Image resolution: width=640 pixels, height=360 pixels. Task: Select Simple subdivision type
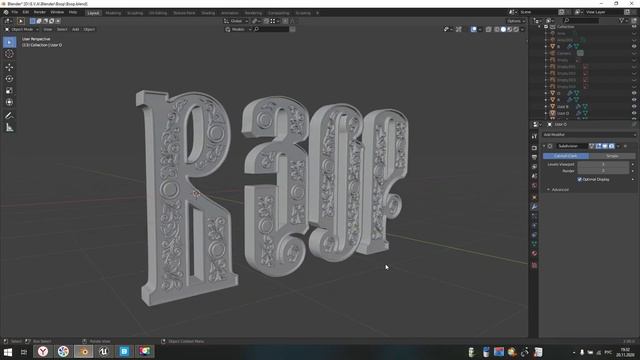coord(612,156)
